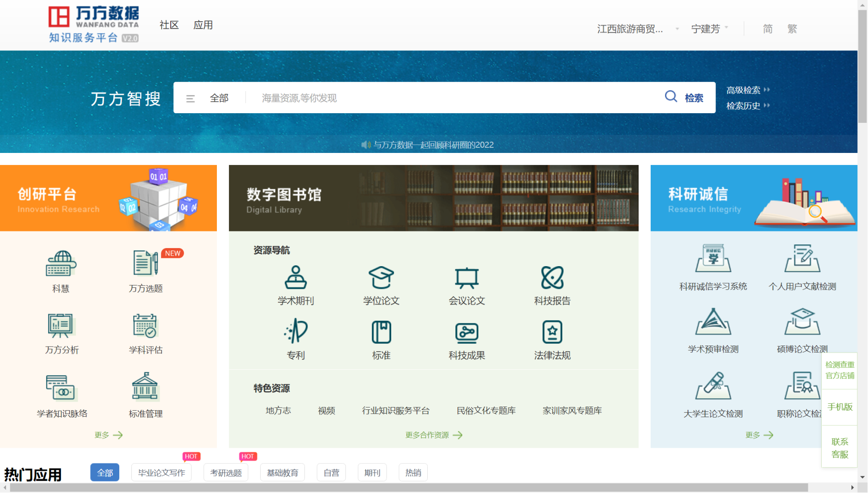Select the 考研选题 tab
This screenshot has width=868, height=493.
pos(226,472)
